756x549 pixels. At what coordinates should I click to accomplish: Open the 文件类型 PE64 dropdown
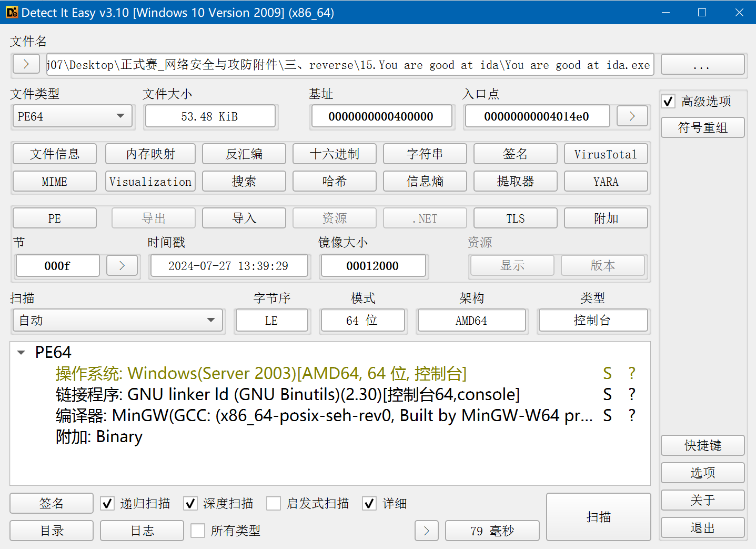(73, 116)
